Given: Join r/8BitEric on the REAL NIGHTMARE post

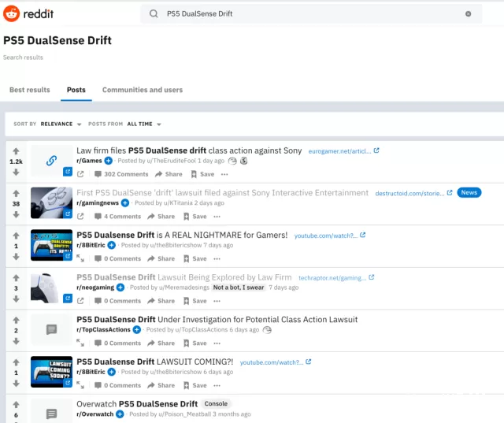Looking at the screenshot, I should click(112, 245).
